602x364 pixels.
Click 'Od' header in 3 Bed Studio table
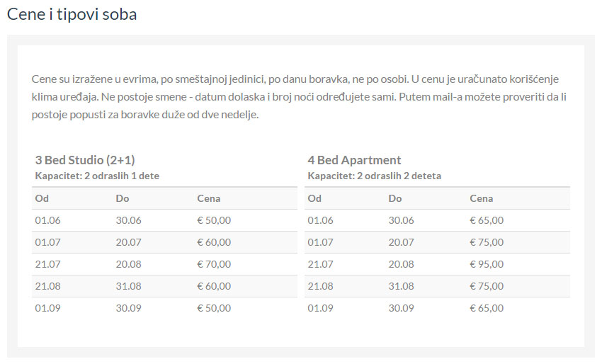point(41,198)
